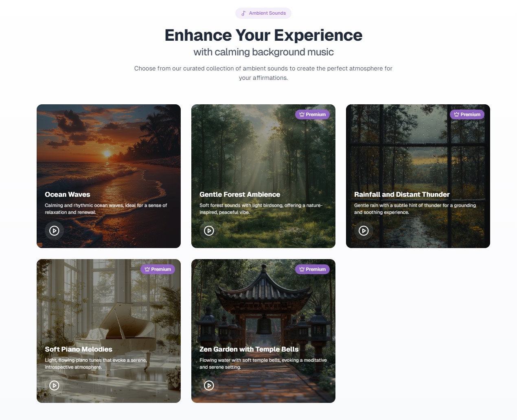The width and height of the screenshot is (517, 420).
Task: Select the Premium badge on Soft Piano Melodies
Action: 158,269
